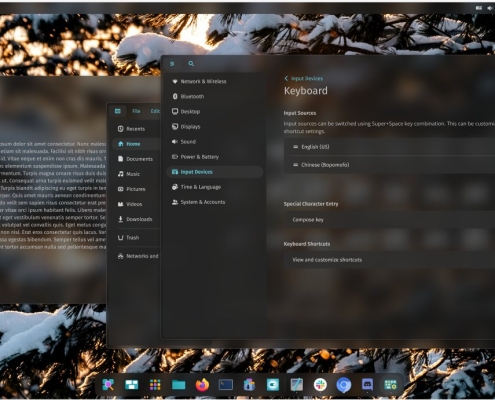Viewport: 495px width, 400px height.
Task: Open Pictures folder in Files sidebar
Action: point(136,189)
